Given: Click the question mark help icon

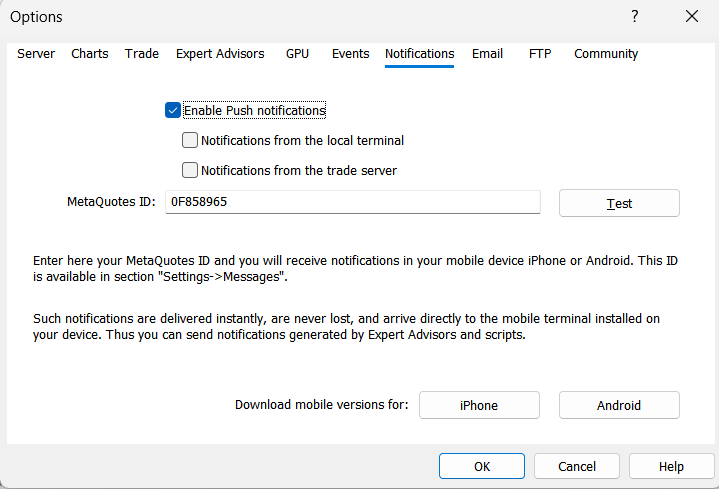Looking at the screenshot, I should 635,17.
